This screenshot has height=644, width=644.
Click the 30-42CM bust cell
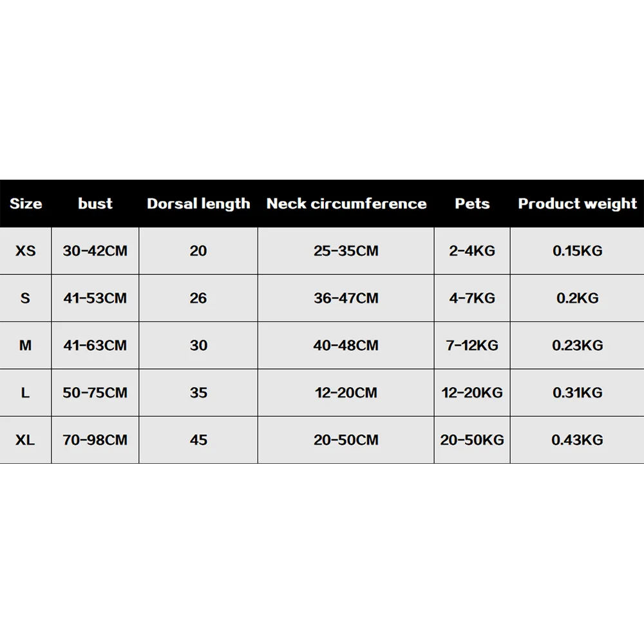pyautogui.click(x=95, y=251)
